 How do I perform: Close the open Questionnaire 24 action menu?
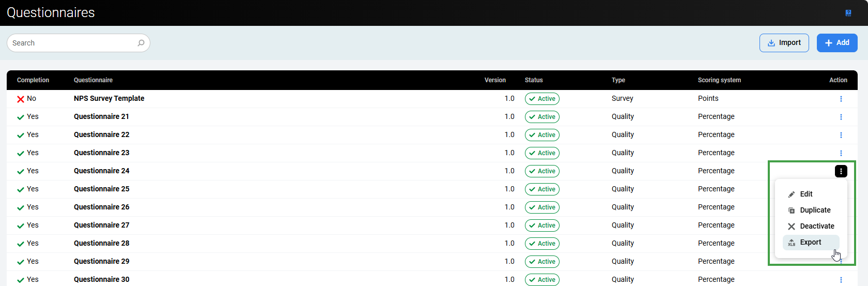[x=841, y=171]
